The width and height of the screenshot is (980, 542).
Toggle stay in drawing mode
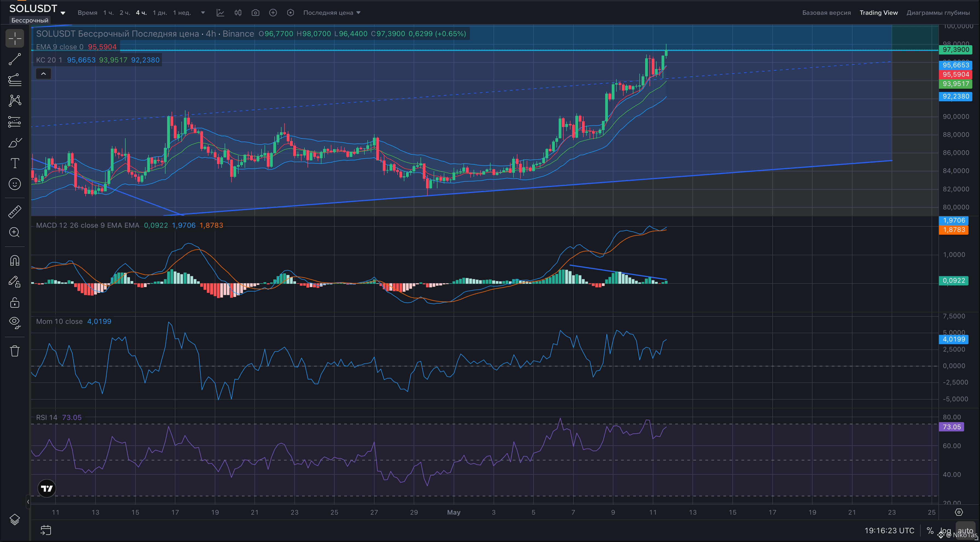15,282
